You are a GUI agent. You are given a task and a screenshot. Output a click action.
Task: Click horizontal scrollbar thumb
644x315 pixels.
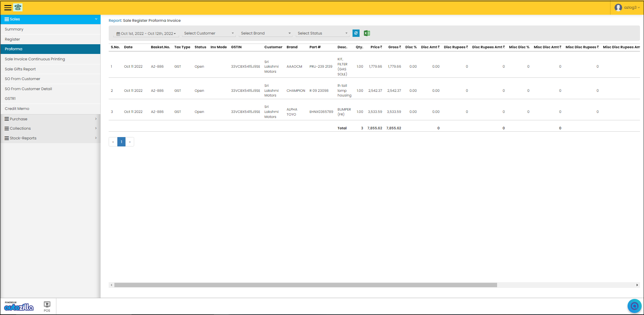[306, 285]
